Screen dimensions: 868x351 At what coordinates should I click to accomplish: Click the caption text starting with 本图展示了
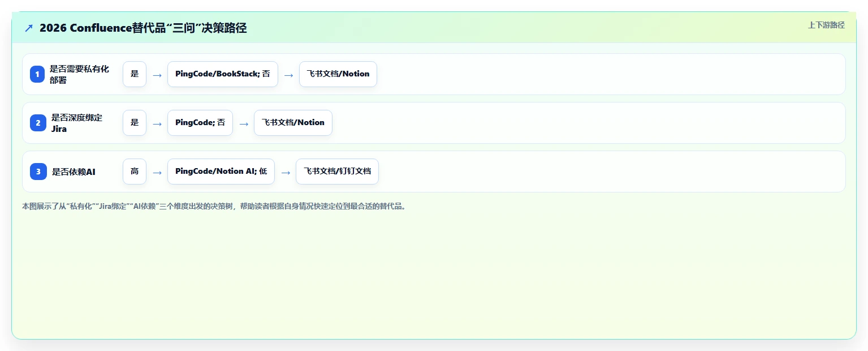214,207
